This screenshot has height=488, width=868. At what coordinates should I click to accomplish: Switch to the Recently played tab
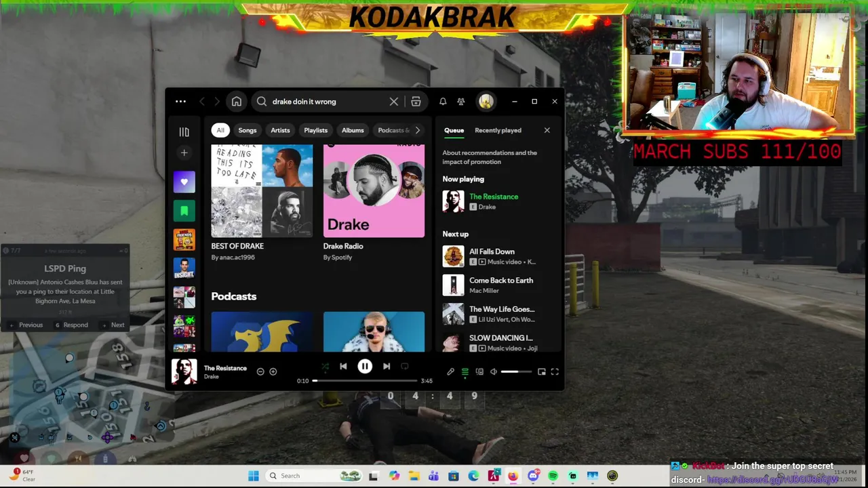pyautogui.click(x=498, y=130)
